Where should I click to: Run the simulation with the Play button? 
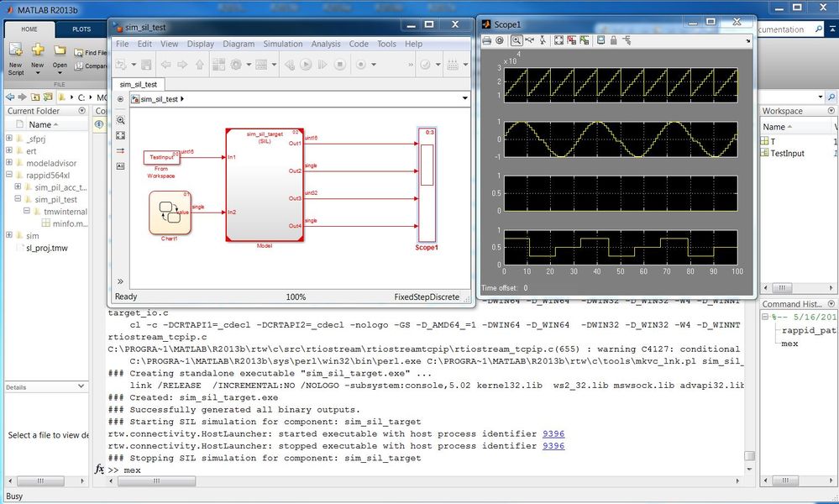[x=306, y=65]
